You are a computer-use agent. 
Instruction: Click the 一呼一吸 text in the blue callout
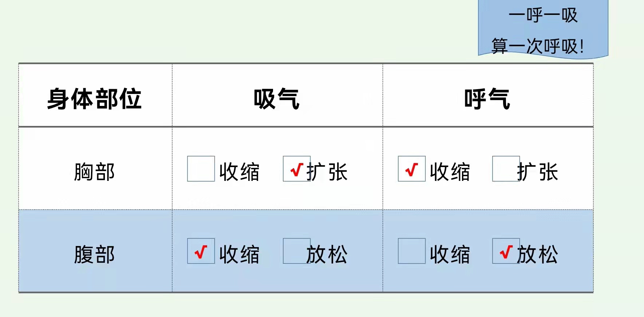pyautogui.click(x=543, y=16)
